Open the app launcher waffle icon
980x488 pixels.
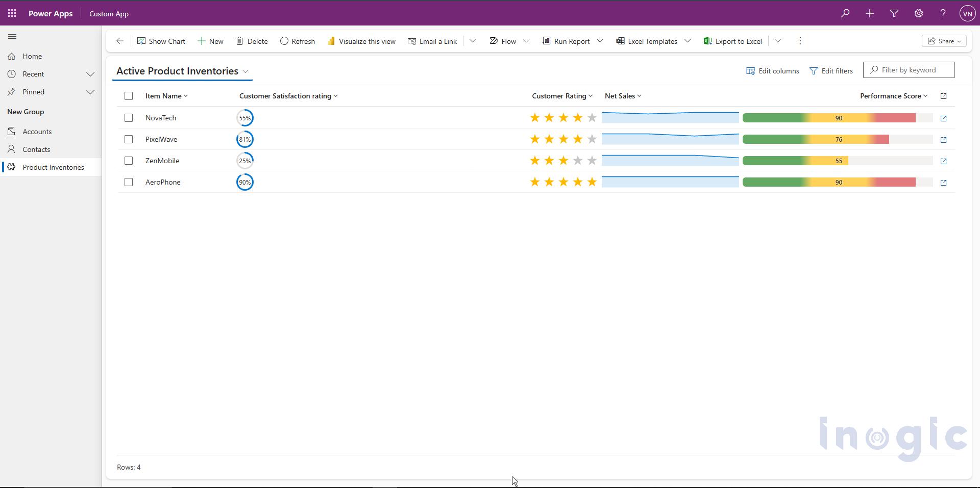(12, 14)
